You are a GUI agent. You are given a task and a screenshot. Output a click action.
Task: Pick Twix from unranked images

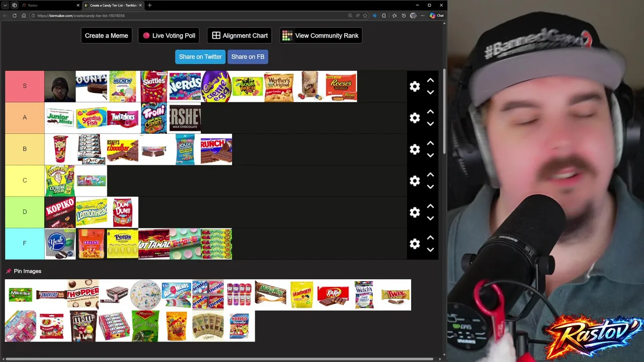[x=395, y=295]
